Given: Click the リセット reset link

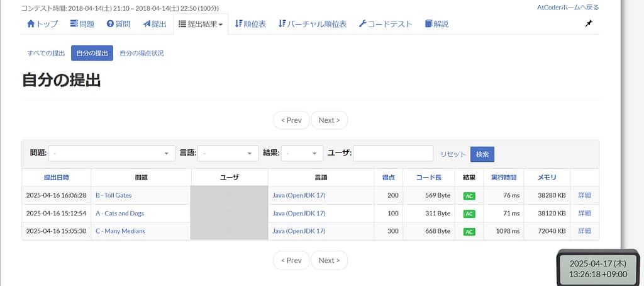Looking at the screenshot, I should (x=453, y=154).
